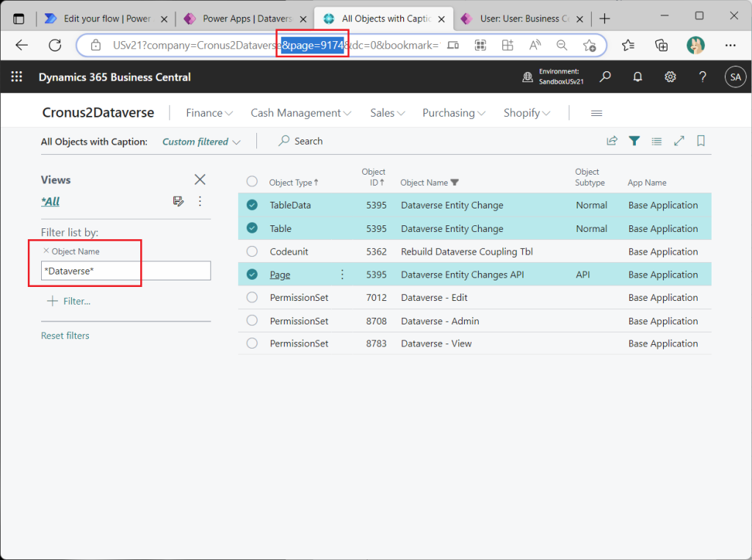Close the Views filter pane

pyautogui.click(x=200, y=179)
